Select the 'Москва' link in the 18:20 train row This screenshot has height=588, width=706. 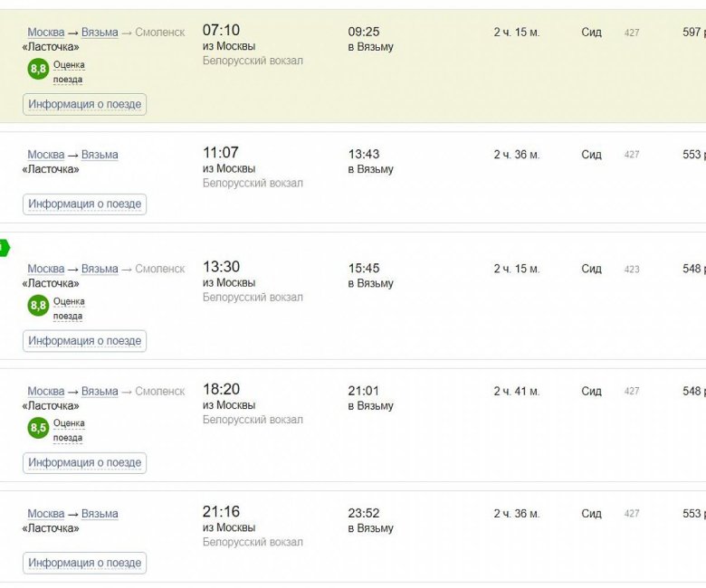45,392
